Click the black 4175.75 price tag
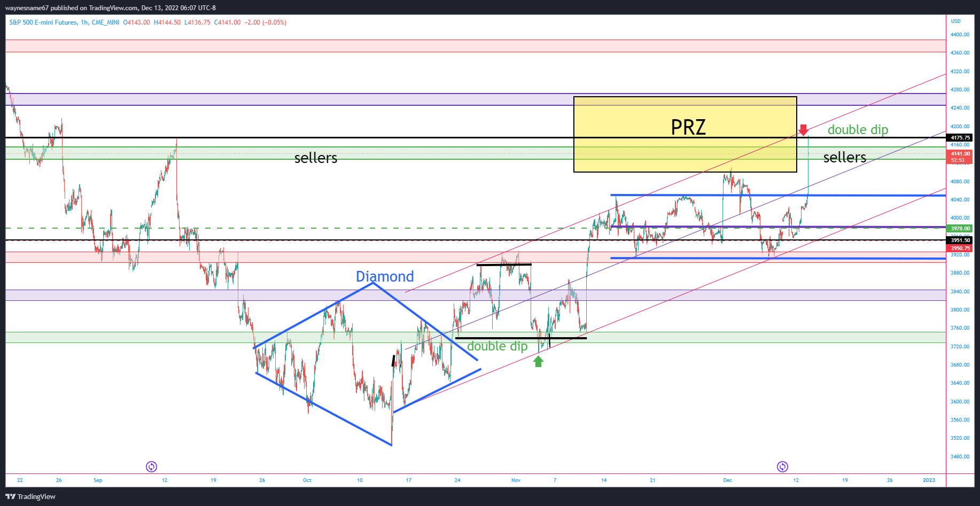980x506 pixels. click(960, 138)
